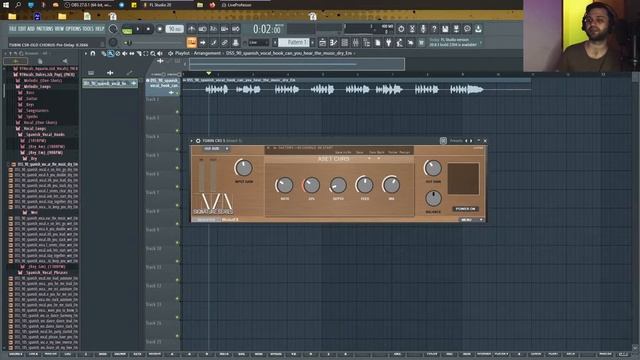This screenshot has height=360, width=640.
Task: Open the OPTIONS menu
Action: pyautogui.click(x=73, y=29)
